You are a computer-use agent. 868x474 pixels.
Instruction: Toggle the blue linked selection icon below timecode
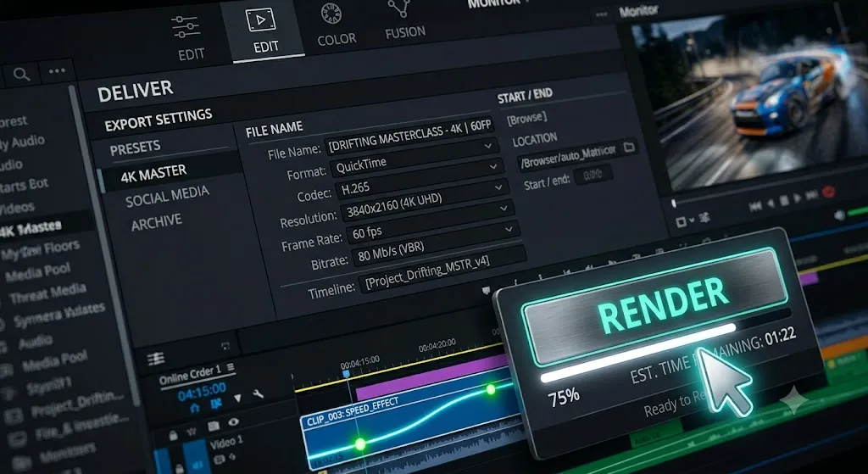(x=216, y=404)
